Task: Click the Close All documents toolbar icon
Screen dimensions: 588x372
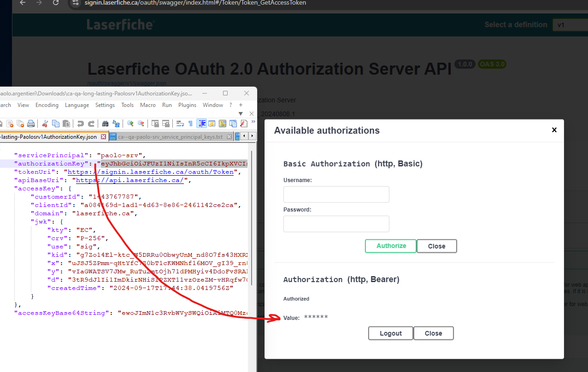Action: (20, 124)
